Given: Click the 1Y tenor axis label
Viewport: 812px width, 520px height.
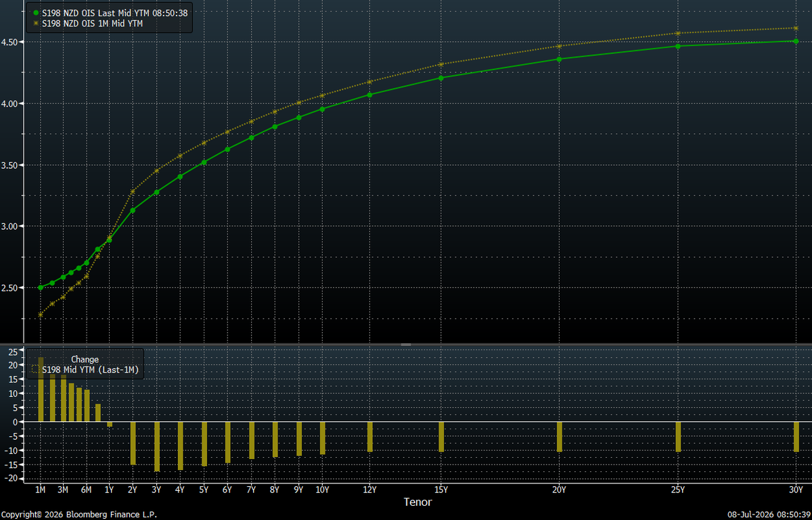Looking at the screenshot, I should point(110,490).
